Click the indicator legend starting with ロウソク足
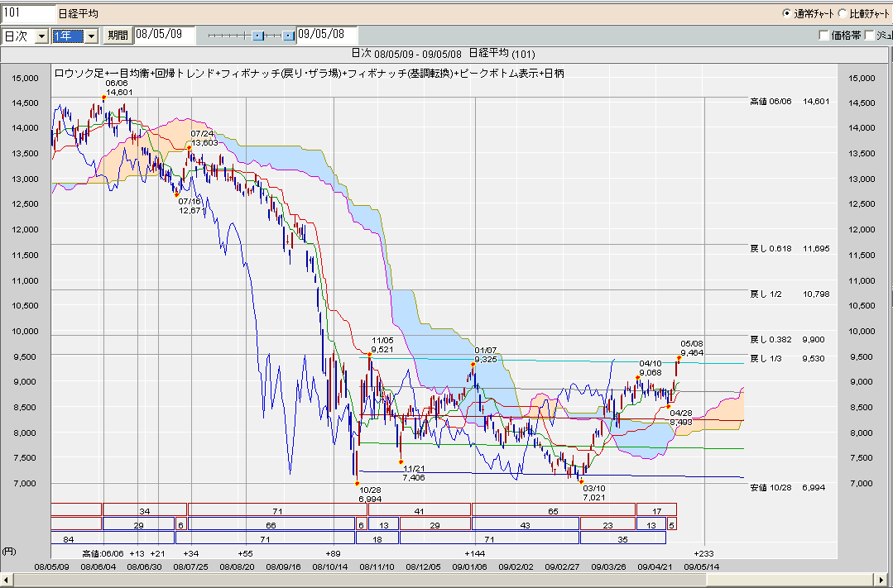This screenshot has width=893, height=588. 310,73
